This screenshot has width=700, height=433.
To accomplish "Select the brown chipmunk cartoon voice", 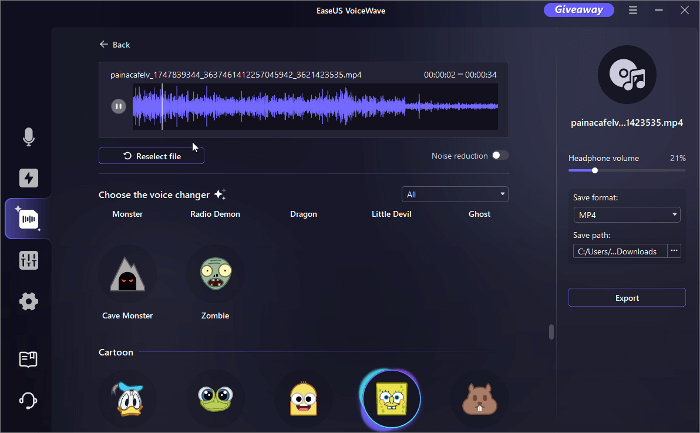I will [479, 399].
